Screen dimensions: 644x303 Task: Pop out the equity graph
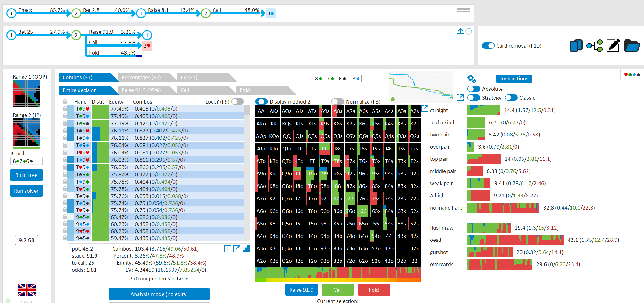[460, 97]
